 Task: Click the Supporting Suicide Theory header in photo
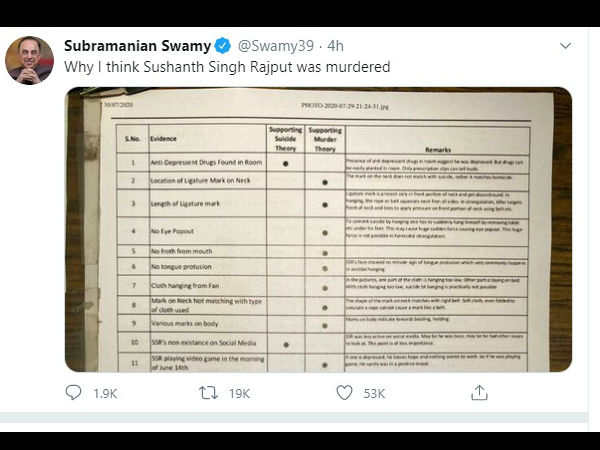click(x=285, y=139)
